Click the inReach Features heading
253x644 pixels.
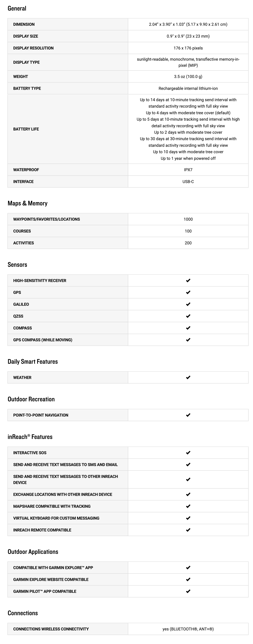point(30,437)
